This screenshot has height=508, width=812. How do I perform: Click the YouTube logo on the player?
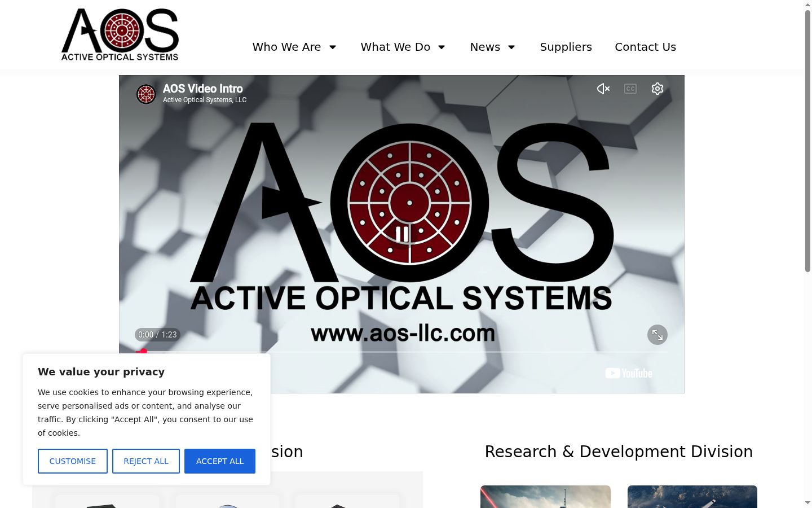[x=629, y=373]
